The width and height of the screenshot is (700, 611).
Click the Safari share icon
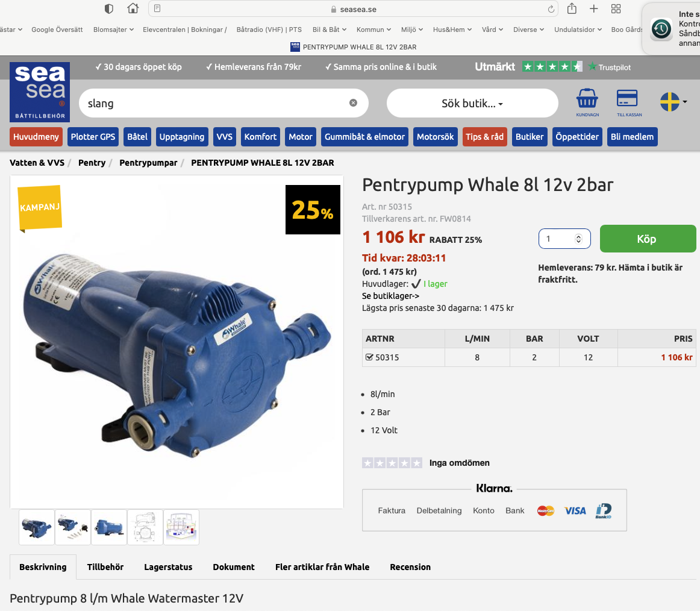(572, 8)
